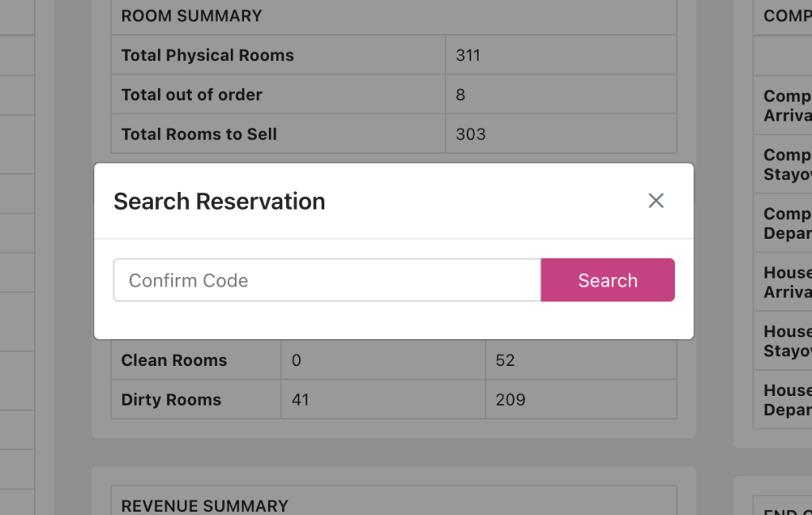Screen dimensions: 812x515
Task: Click the Search Reservation dialog title
Action: click(219, 202)
